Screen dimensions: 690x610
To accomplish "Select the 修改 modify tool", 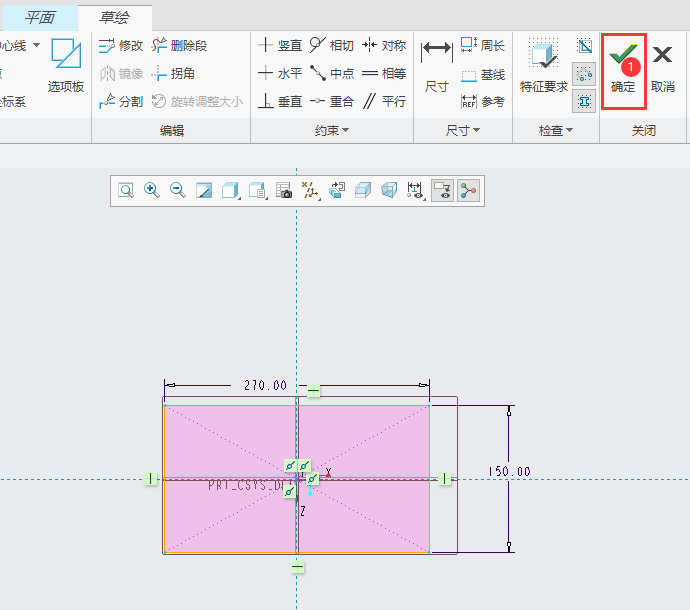I will (x=121, y=45).
